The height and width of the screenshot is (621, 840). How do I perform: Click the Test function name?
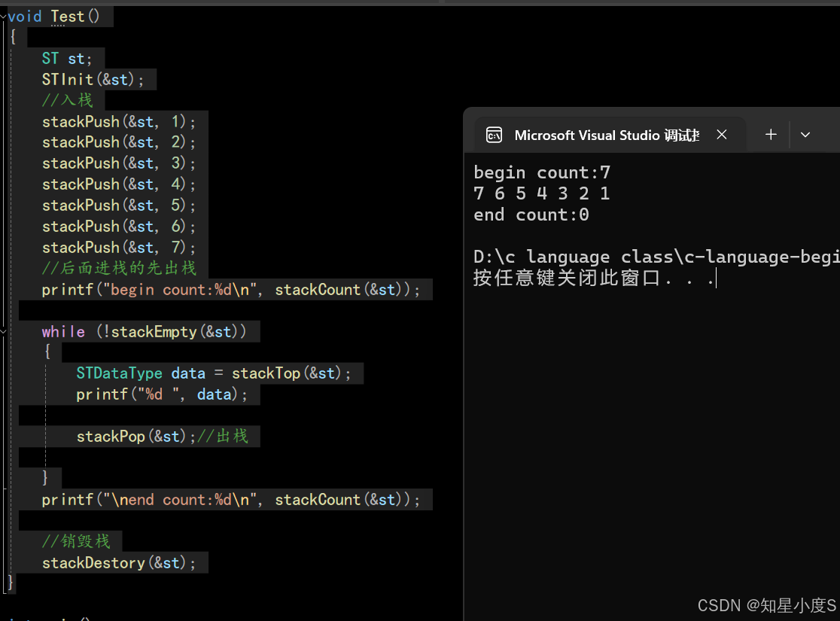tap(68, 17)
